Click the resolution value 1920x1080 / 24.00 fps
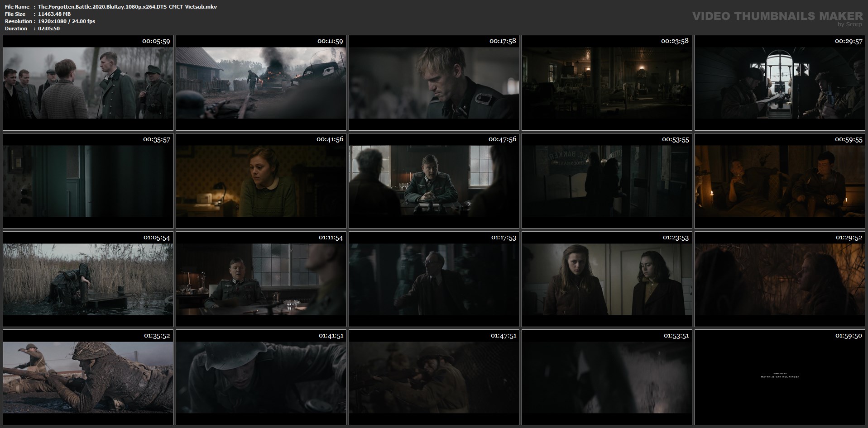Image resolution: width=868 pixels, height=428 pixels. coord(67,21)
